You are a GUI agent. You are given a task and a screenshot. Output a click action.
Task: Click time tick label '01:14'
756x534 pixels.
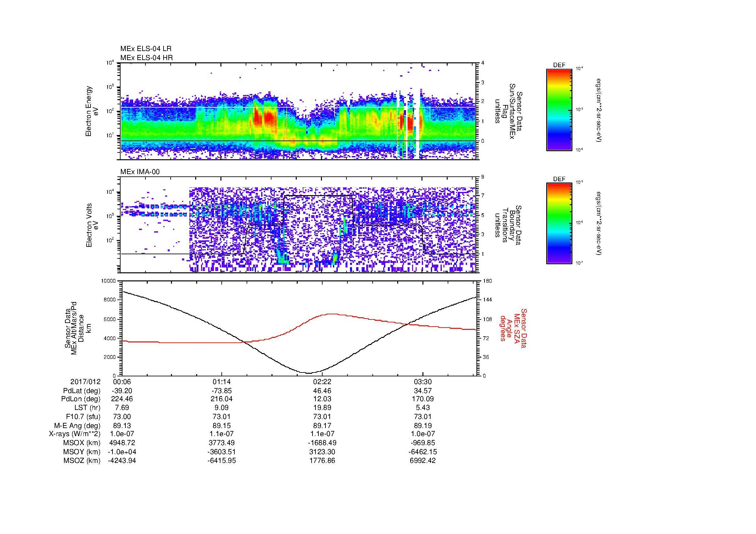(x=222, y=382)
